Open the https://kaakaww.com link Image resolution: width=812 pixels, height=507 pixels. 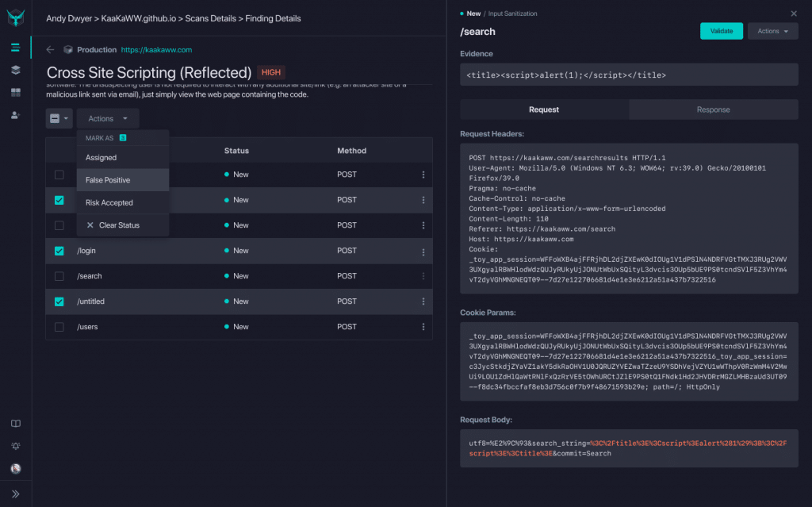tap(156, 50)
